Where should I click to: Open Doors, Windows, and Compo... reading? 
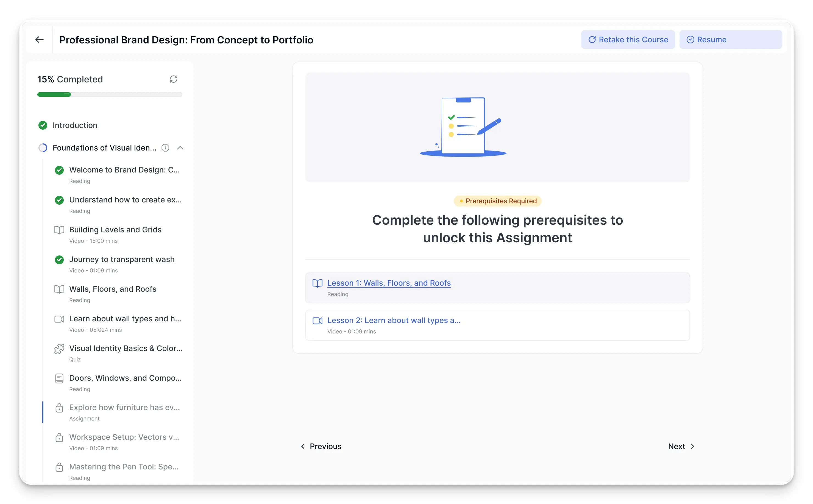[125, 378]
